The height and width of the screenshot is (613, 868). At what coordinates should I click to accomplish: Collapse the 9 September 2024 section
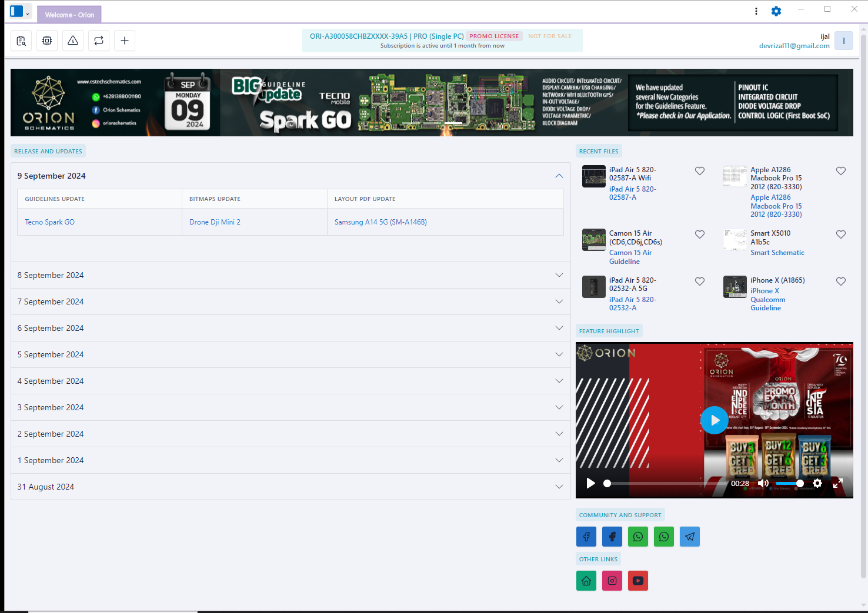coord(291,176)
